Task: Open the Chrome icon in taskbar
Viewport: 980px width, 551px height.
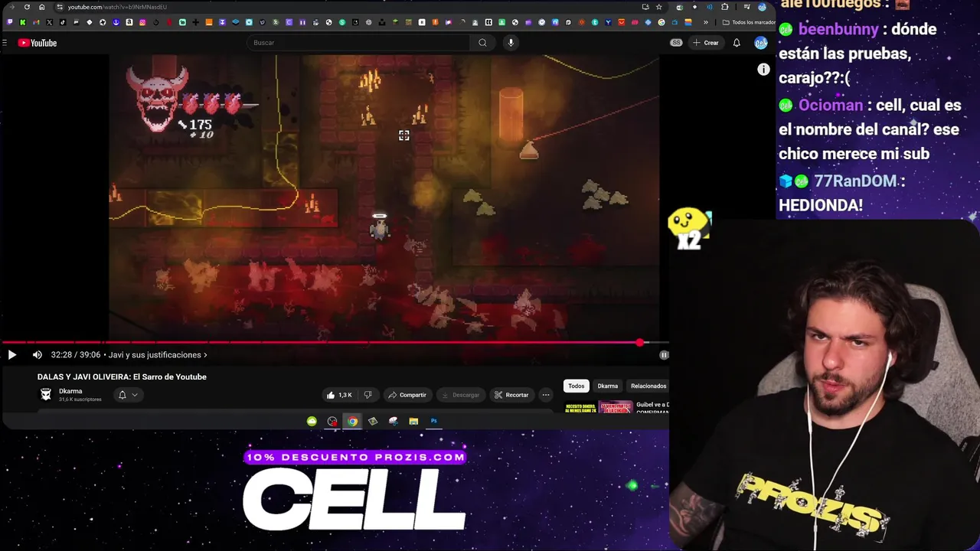Action: pos(352,421)
